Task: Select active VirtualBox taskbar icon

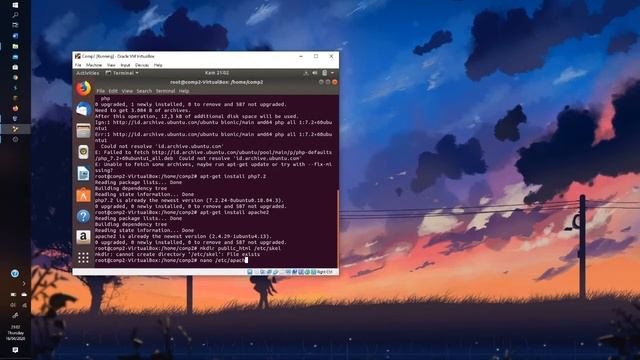Action: click(15, 129)
